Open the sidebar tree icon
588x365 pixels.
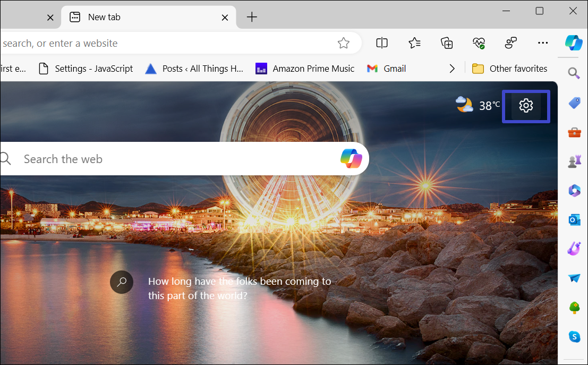tap(574, 308)
